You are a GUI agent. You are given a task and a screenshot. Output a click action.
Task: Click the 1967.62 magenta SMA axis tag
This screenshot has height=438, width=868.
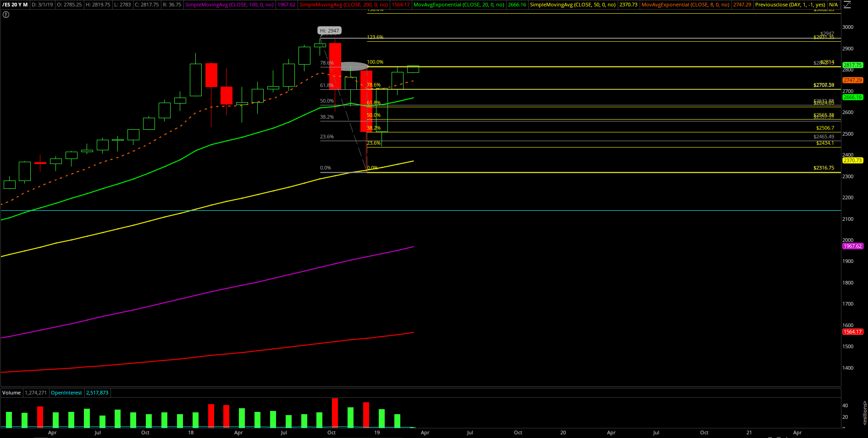(x=853, y=246)
